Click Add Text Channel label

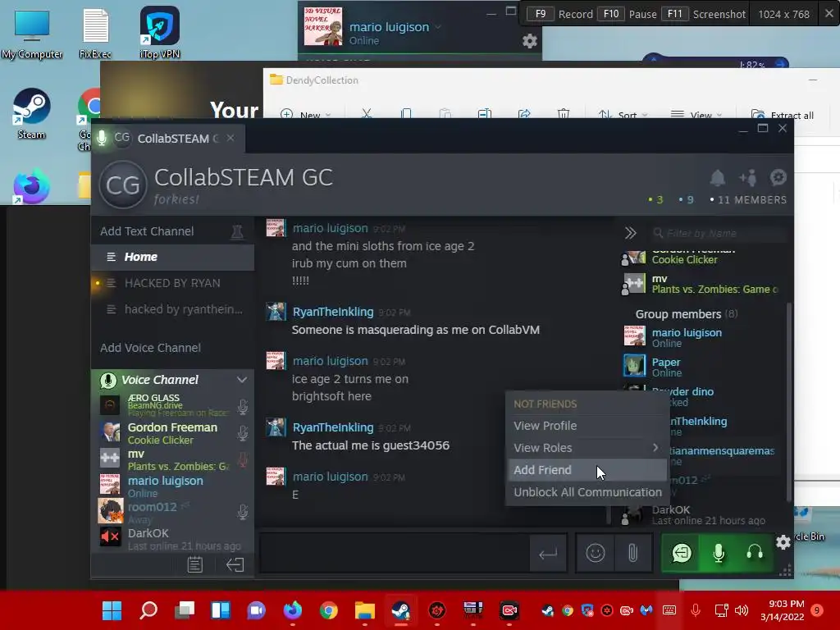click(x=147, y=231)
